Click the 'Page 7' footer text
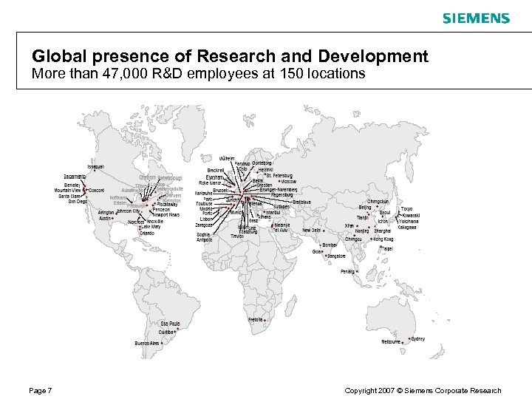 click(41, 391)
